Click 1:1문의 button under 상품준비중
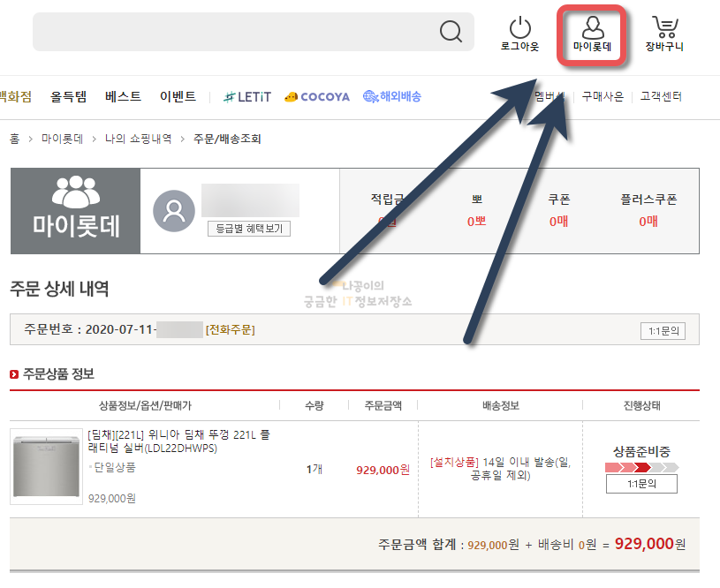This screenshot has height=588, width=720. point(641,484)
